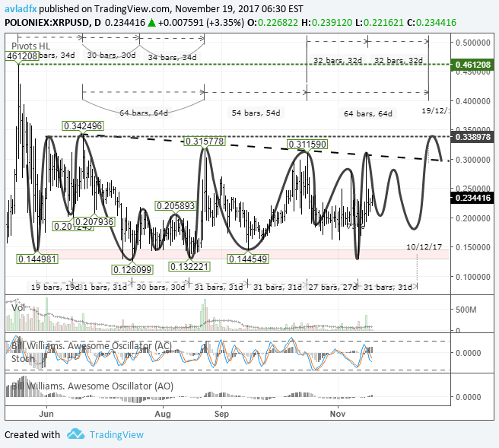Click the Nov label on time axis
This screenshot has height=448, width=499.
338,414
